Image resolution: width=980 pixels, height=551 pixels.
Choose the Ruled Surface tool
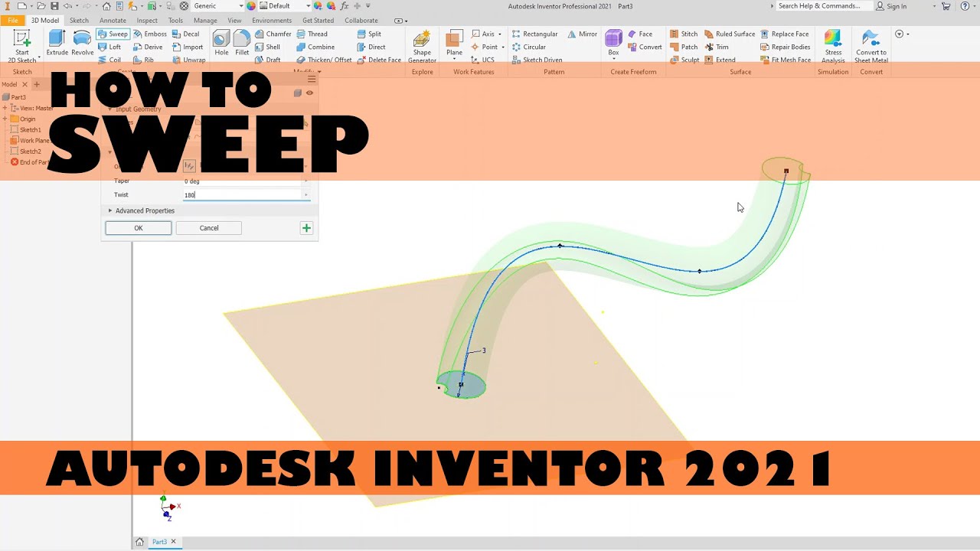point(729,34)
